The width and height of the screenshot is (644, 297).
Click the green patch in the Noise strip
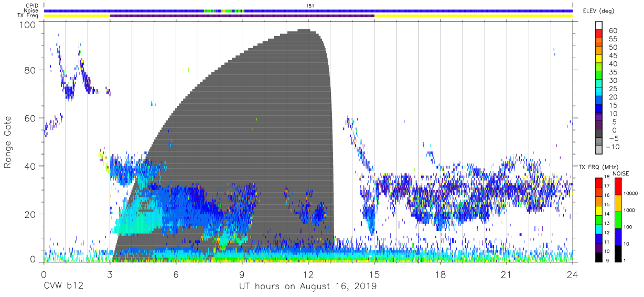point(224,10)
